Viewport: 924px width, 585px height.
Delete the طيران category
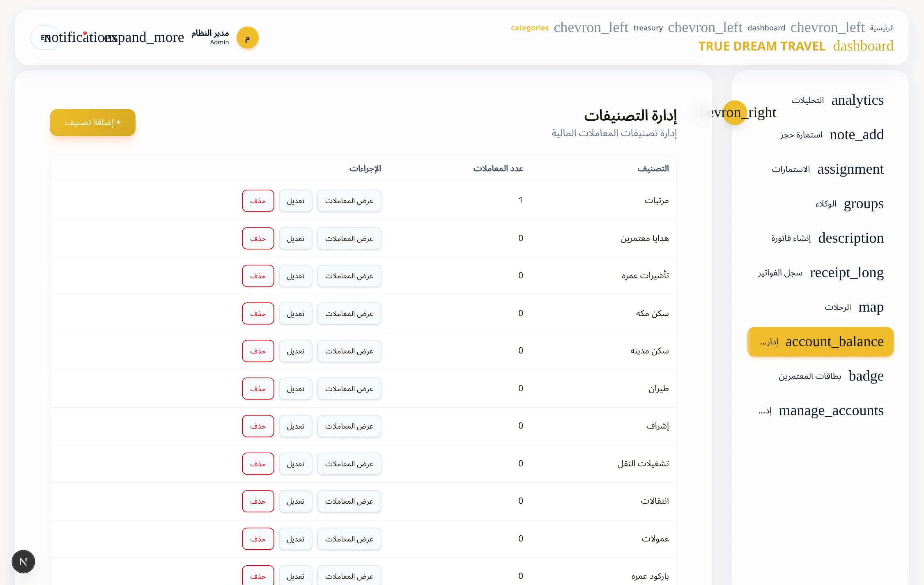(x=258, y=389)
